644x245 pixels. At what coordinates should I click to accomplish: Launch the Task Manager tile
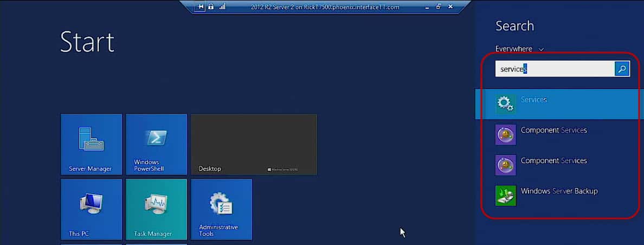tap(157, 209)
